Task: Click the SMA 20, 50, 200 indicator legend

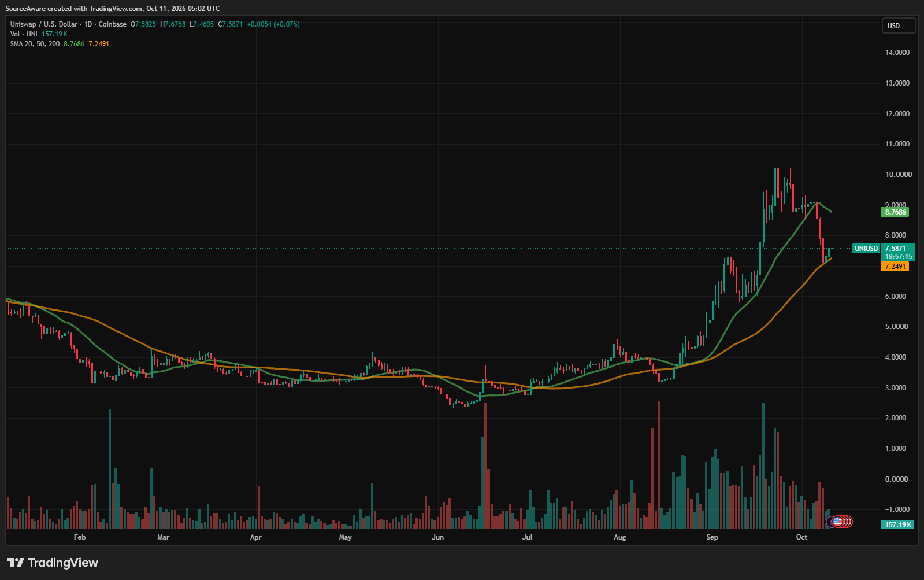Action: point(35,44)
